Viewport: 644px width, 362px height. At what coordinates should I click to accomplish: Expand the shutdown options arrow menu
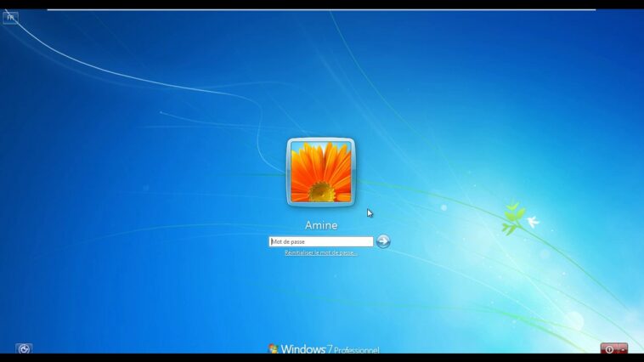[623, 348]
